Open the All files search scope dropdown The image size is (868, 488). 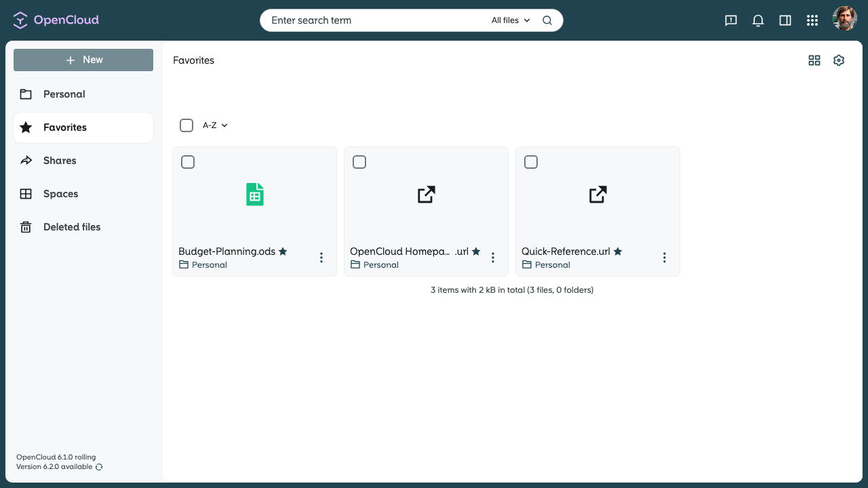511,20
